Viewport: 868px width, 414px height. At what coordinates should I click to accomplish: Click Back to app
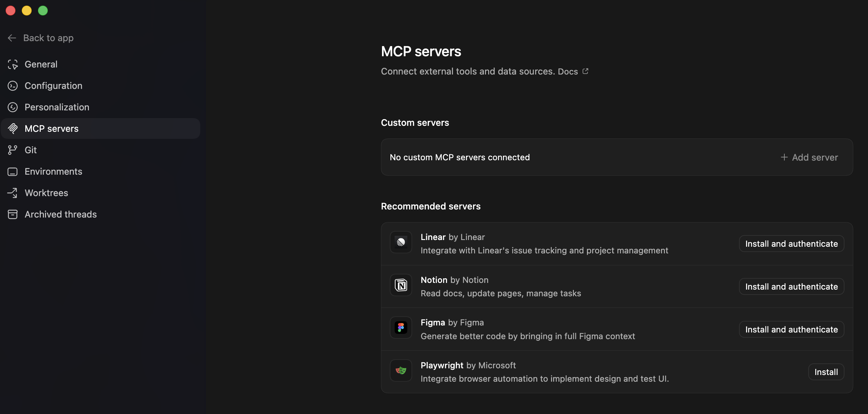tap(48, 38)
